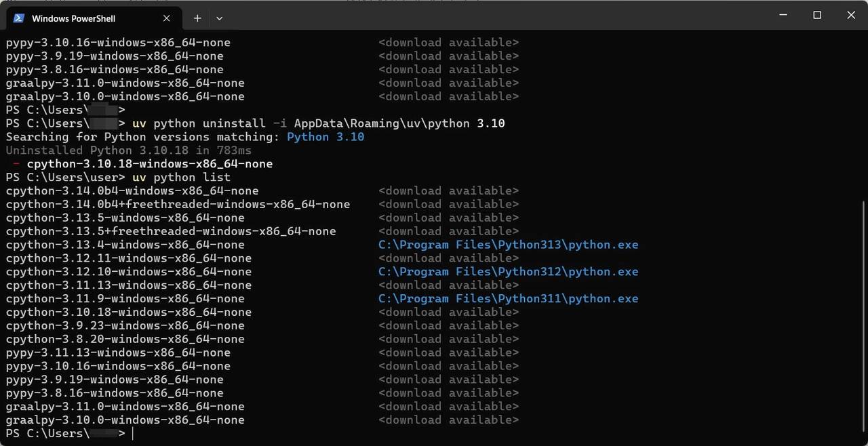Click the 'uv python uninstall' command line
Viewport: 868px width, 446px height.
256,123
